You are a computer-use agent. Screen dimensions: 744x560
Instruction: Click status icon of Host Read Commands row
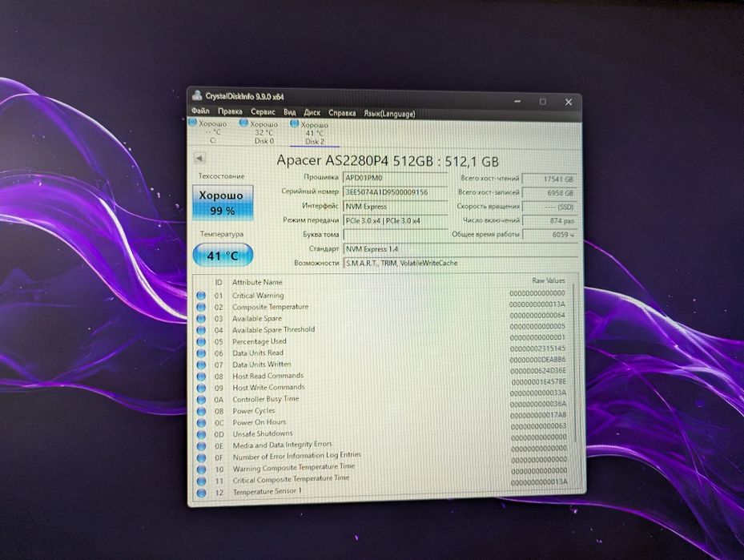pos(201,377)
